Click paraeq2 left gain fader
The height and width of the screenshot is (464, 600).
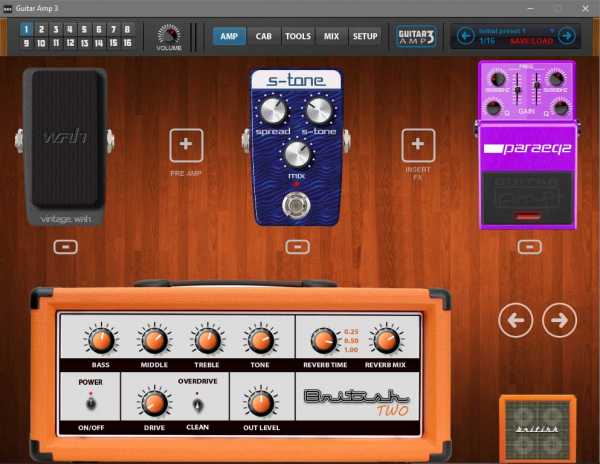point(517,89)
